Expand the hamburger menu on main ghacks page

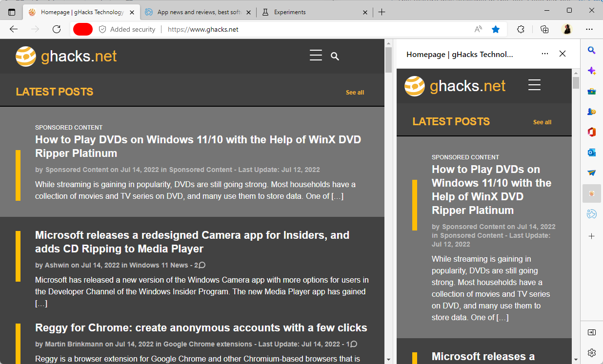(x=316, y=56)
